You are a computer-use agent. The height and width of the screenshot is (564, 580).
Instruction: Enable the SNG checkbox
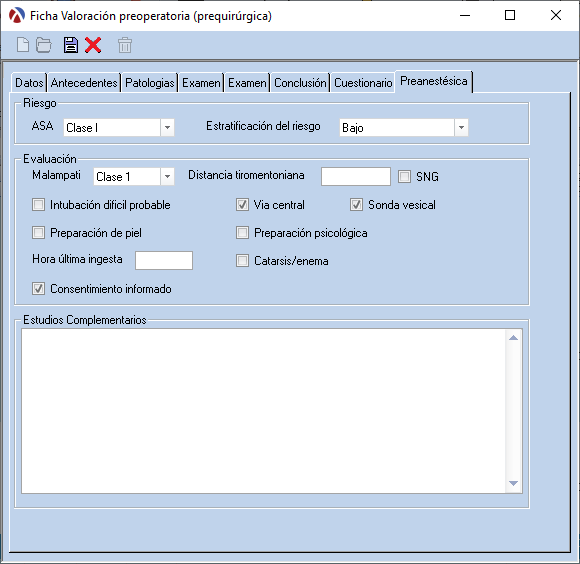pos(404,176)
